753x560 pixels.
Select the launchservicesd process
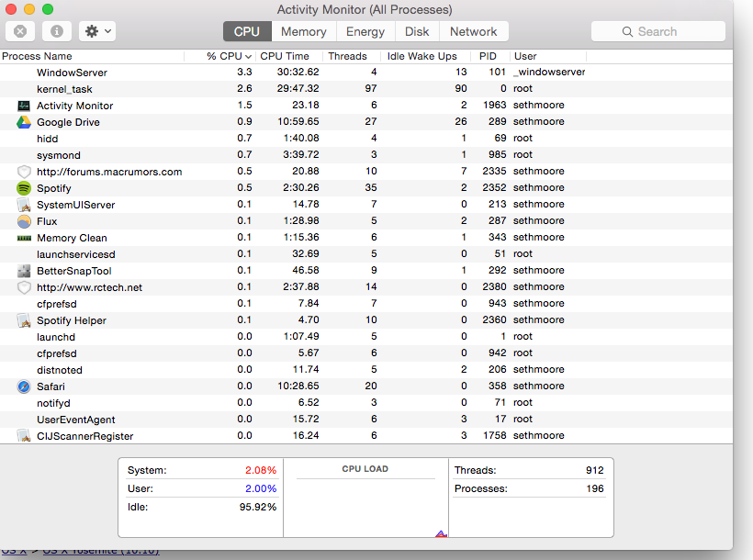365,254
